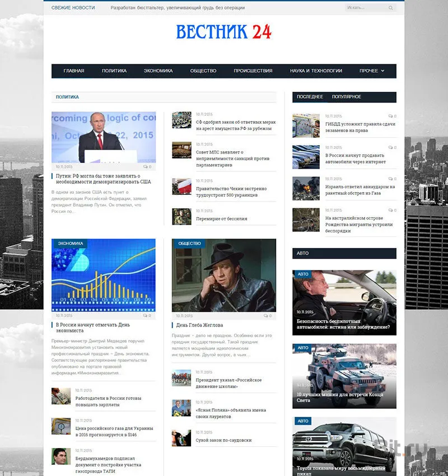Click comment icon beside Израиль sidebar article

tap(390, 179)
